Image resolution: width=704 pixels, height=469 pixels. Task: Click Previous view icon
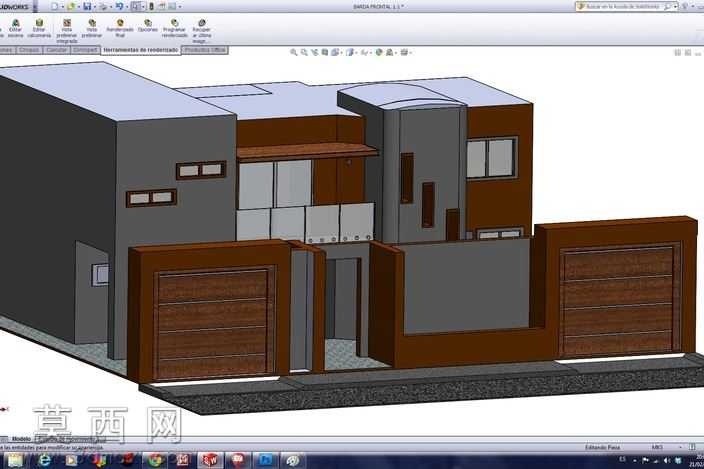click(x=314, y=53)
